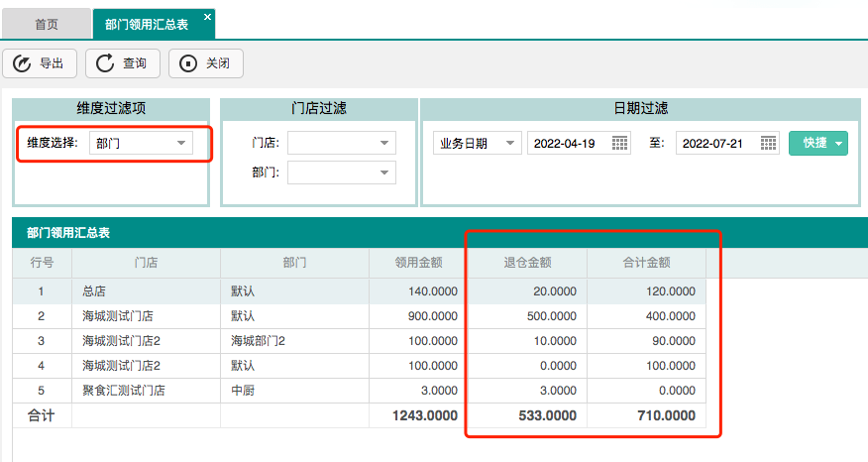Click the query refresh icon
Screen dimensions: 868x462
click(105, 64)
